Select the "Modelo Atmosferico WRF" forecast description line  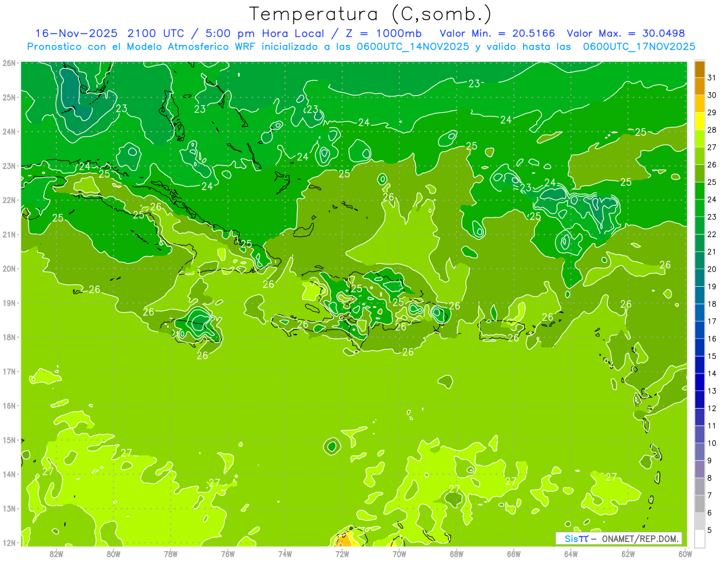pyautogui.click(x=361, y=46)
